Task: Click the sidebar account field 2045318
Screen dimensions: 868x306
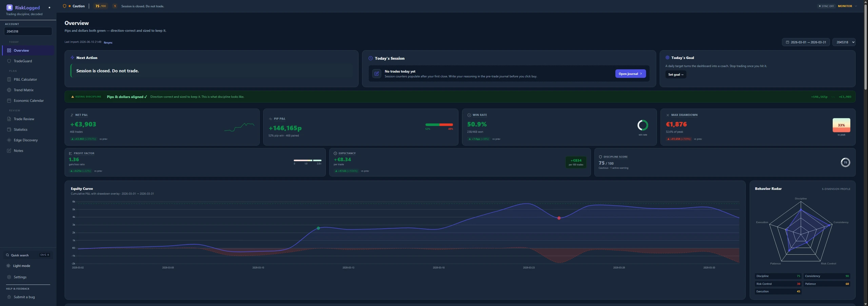Action: pyautogui.click(x=28, y=31)
